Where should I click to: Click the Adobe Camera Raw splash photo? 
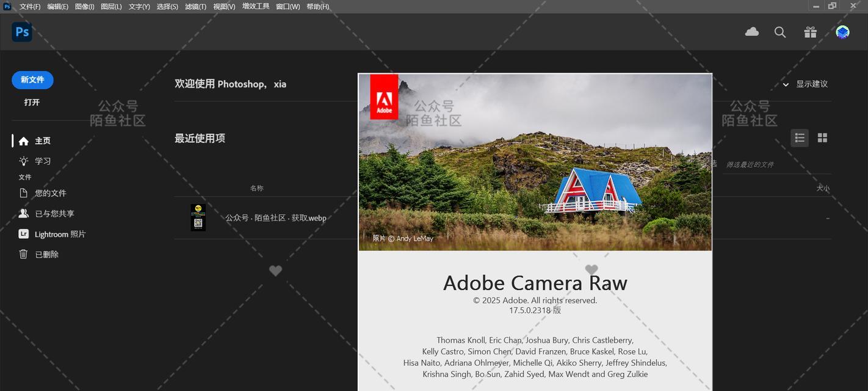[535, 162]
